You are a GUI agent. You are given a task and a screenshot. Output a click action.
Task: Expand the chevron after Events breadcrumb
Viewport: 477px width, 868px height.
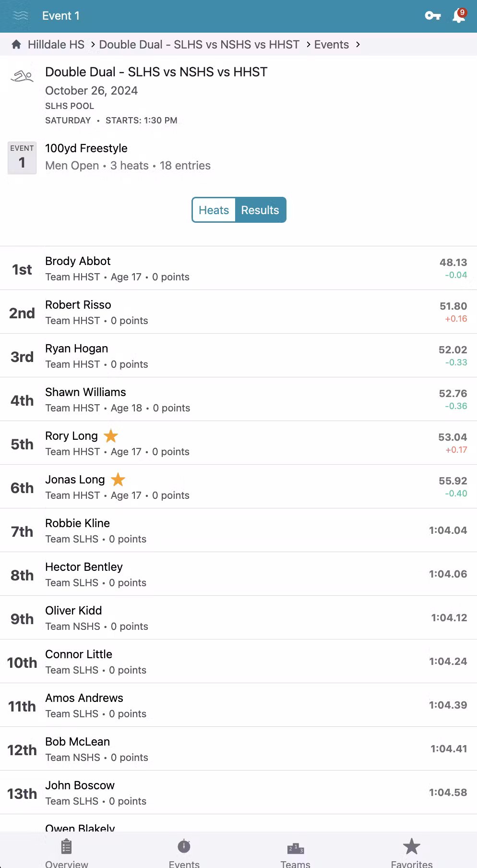click(358, 45)
